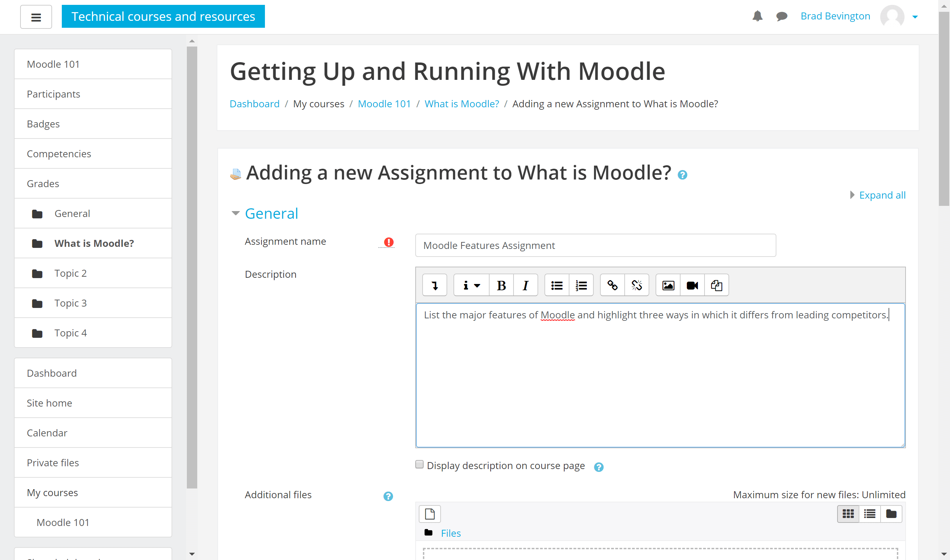950x560 pixels.
Task: Insert media with the video icon
Action: pos(692,285)
